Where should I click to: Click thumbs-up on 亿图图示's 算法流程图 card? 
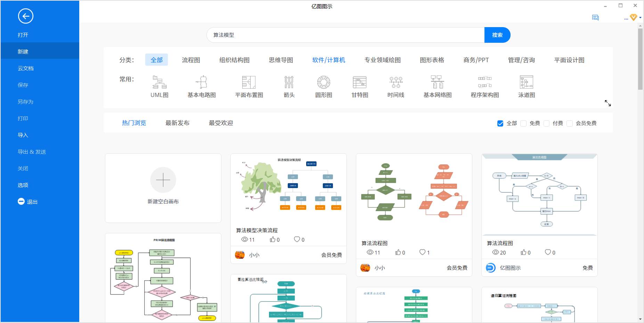tap(523, 252)
